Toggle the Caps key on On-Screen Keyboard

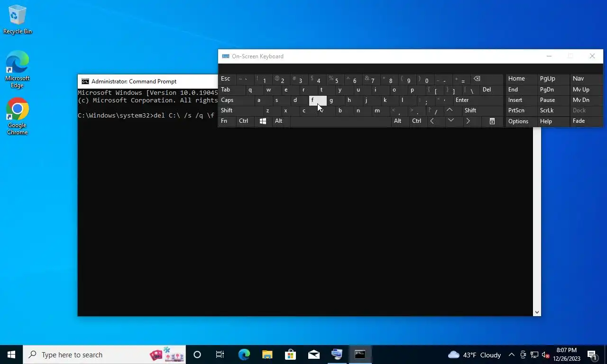236,100
